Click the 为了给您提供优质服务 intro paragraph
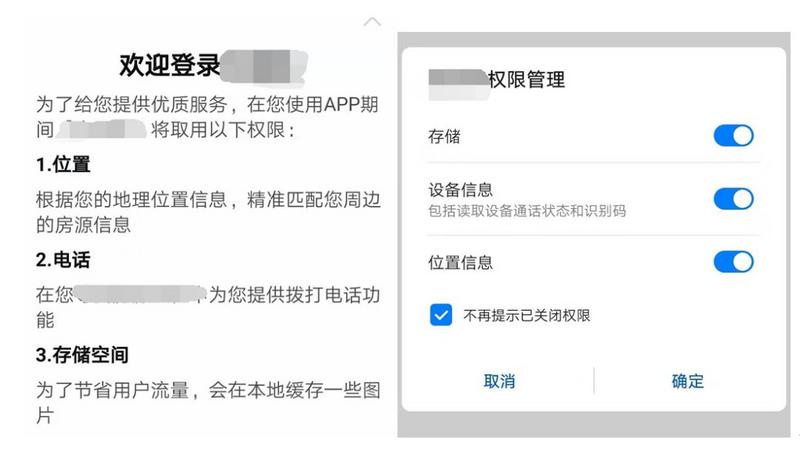 click(x=207, y=117)
